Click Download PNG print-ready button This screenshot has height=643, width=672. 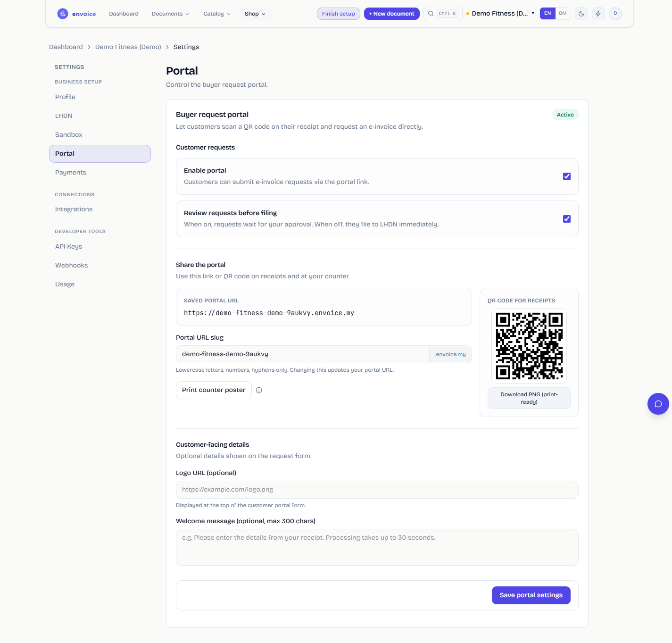coord(529,398)
